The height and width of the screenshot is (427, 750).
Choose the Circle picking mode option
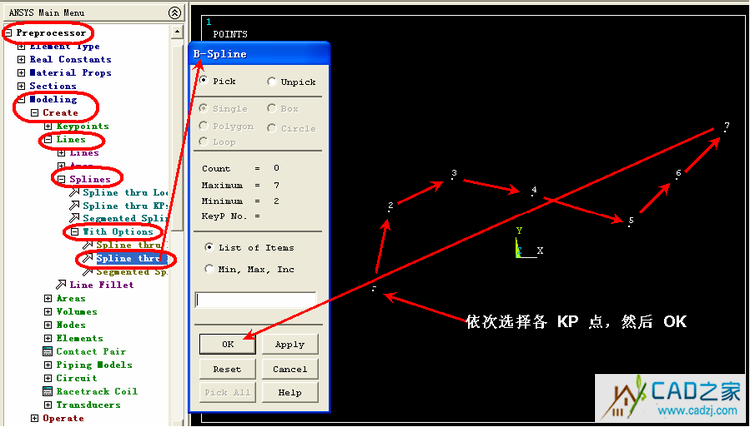272,128
